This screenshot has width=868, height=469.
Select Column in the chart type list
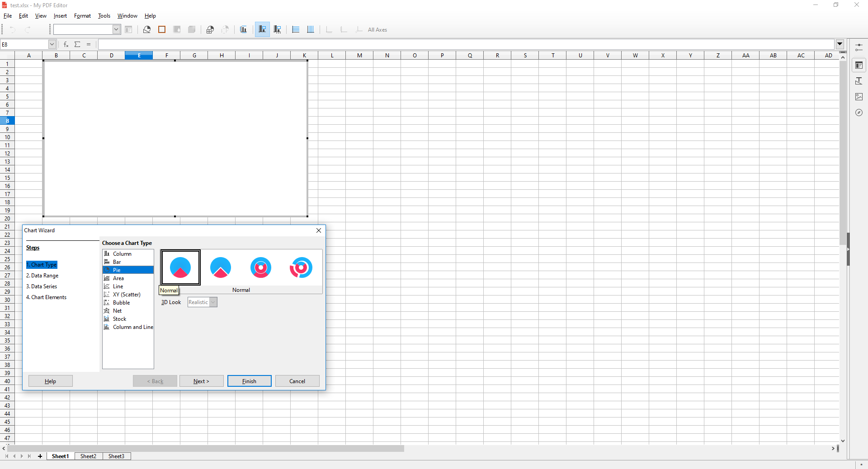pos(128,254)
